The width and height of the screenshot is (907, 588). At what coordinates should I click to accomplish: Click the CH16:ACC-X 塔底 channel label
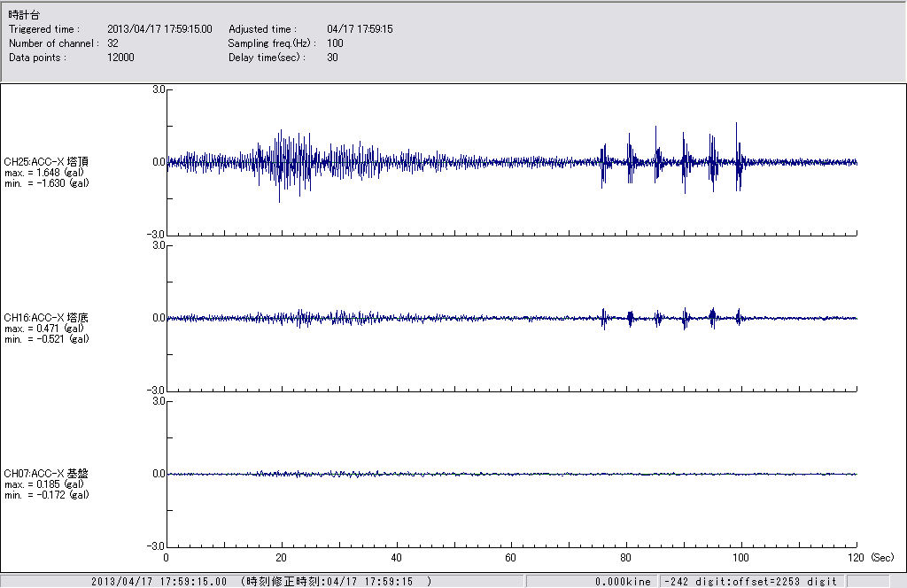(46, 317)
